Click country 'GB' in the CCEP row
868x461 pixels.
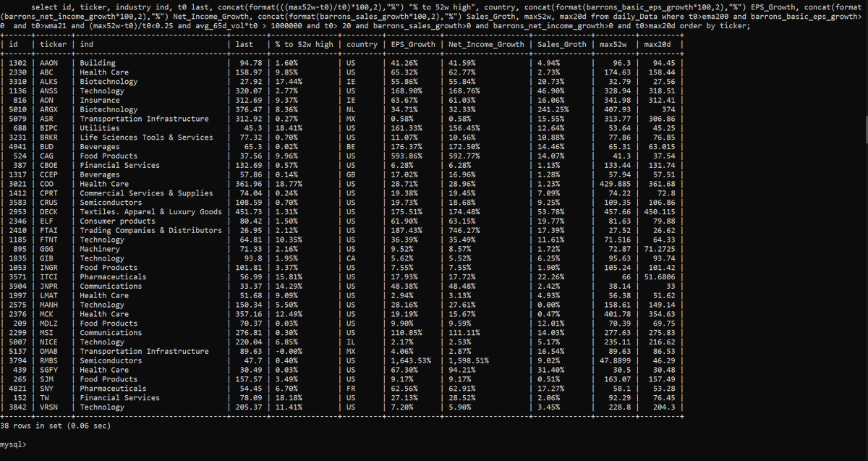[351, 174]
